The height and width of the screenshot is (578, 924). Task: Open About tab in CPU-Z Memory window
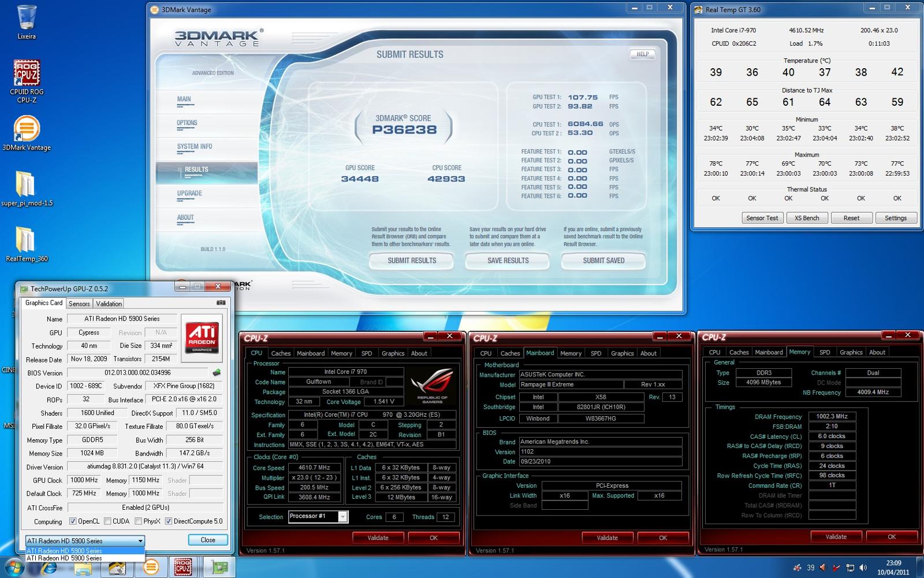point(877,352)
